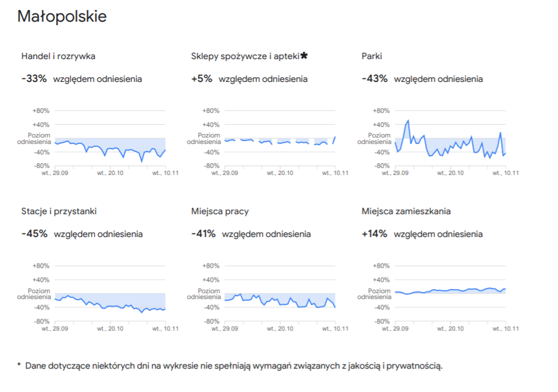Screen dimensions: 558x392
Task: Click the -33% value for Handel i rozrywka
Action: pos(34,78)
